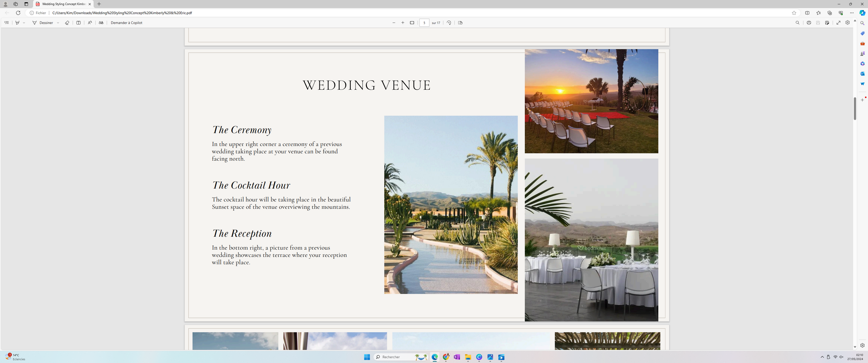
Task: Click the Save as icon
Action: [827, 23]
